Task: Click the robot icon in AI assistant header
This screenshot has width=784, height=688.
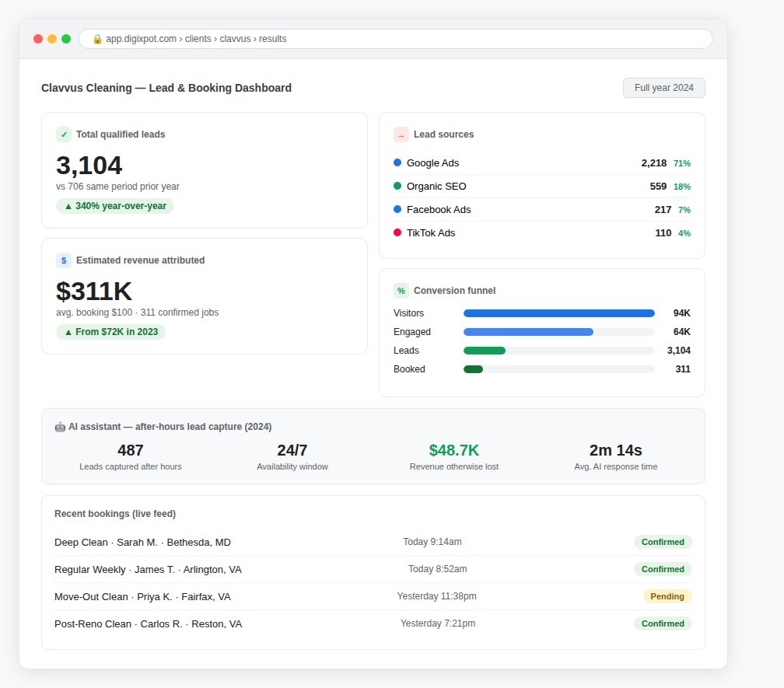Action: tap(60, 427)
